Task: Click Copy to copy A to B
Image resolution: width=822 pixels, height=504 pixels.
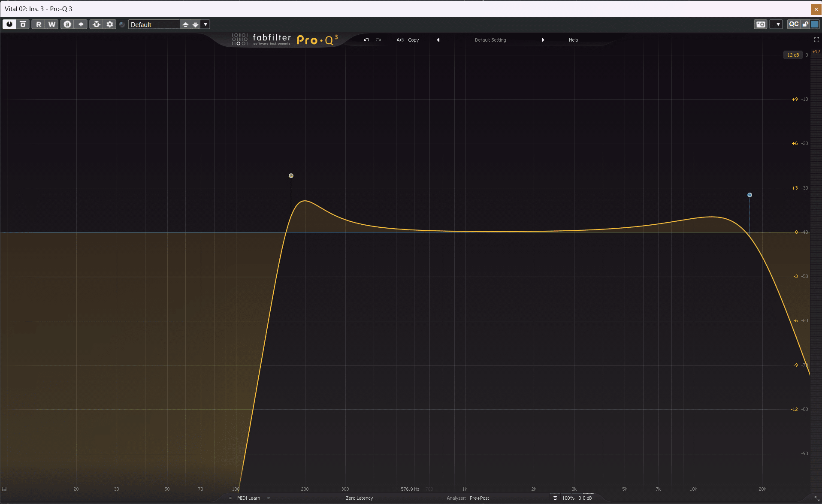Action: click(413, 40)
